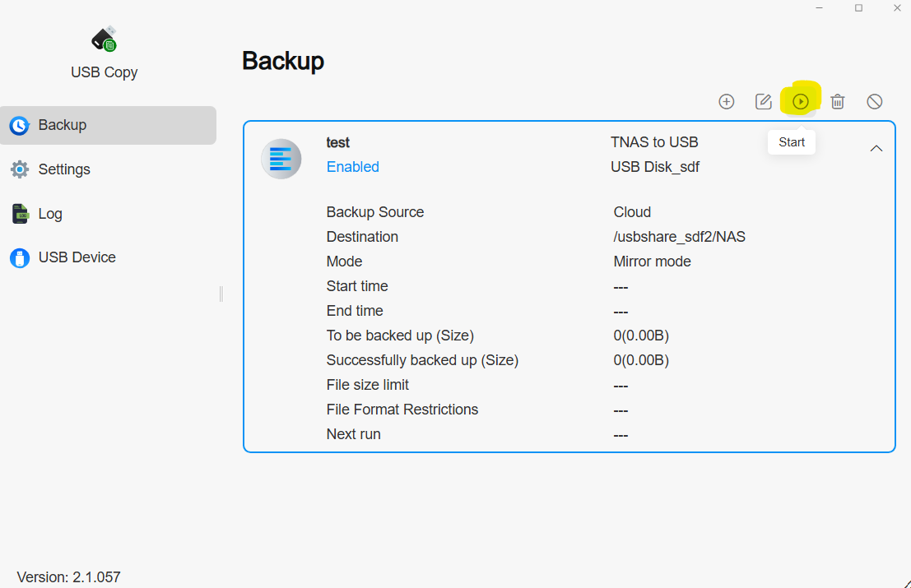Click the Log file icon in sidebar

[19, 214]
